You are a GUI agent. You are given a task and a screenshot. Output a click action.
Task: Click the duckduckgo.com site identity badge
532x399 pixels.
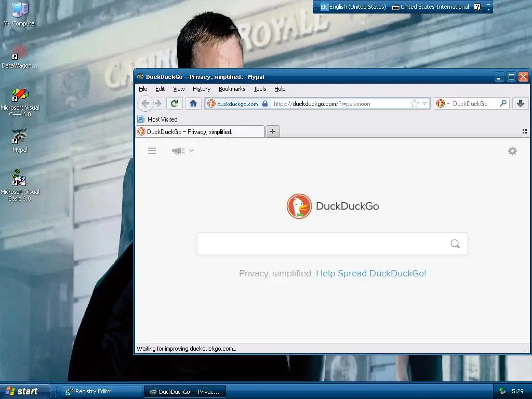click(237, 104)
